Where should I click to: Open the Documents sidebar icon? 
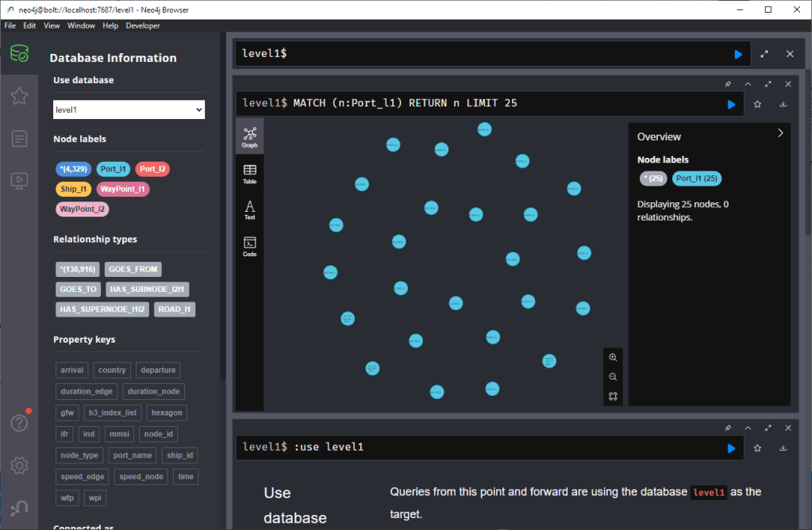(19, 139)
